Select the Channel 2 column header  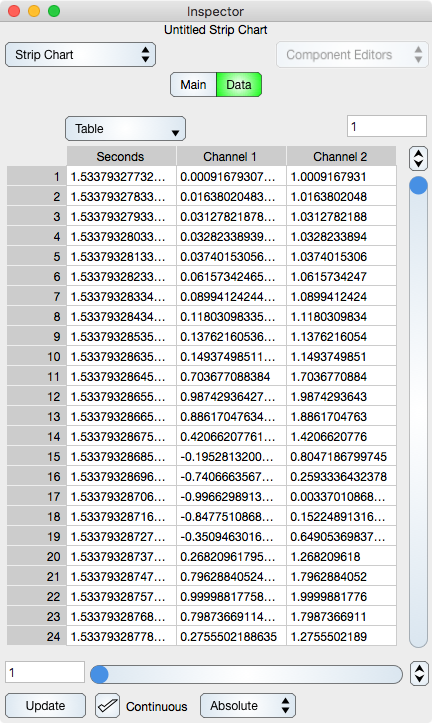[x=341, y=156]
